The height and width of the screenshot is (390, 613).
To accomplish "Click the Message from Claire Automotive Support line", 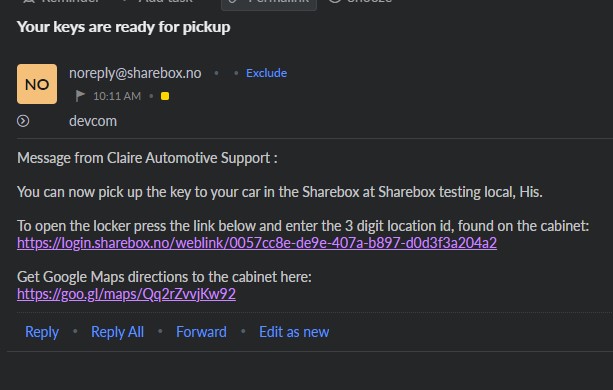I will click(147, 158).
